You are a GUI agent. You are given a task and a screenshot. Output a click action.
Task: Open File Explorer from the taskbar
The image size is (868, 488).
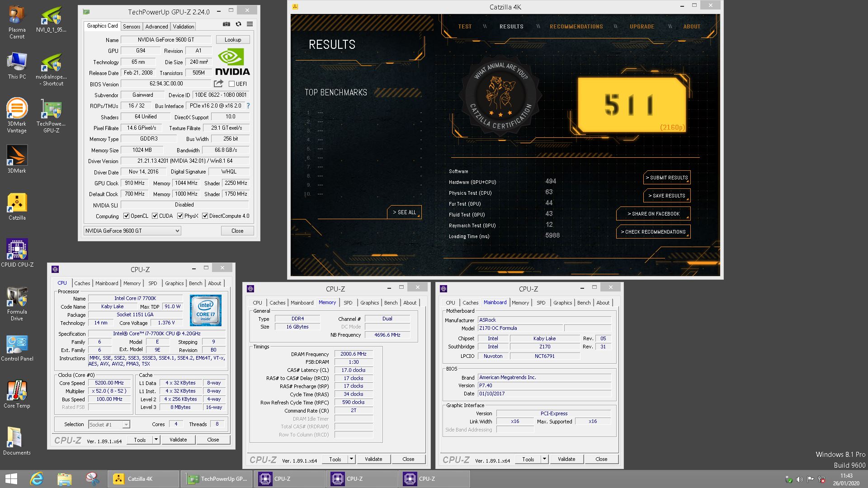(65, 479)
